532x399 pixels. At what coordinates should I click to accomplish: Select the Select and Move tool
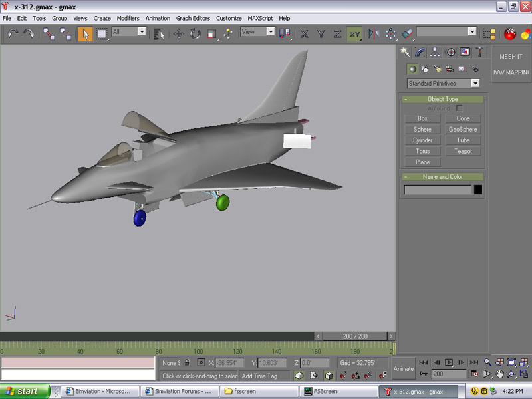[179, 33]
